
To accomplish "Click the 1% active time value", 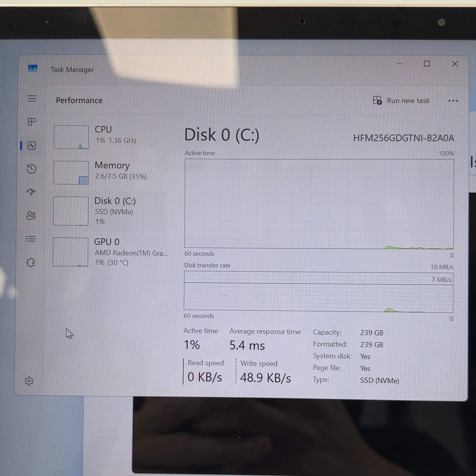I will (x=192, y=345).
